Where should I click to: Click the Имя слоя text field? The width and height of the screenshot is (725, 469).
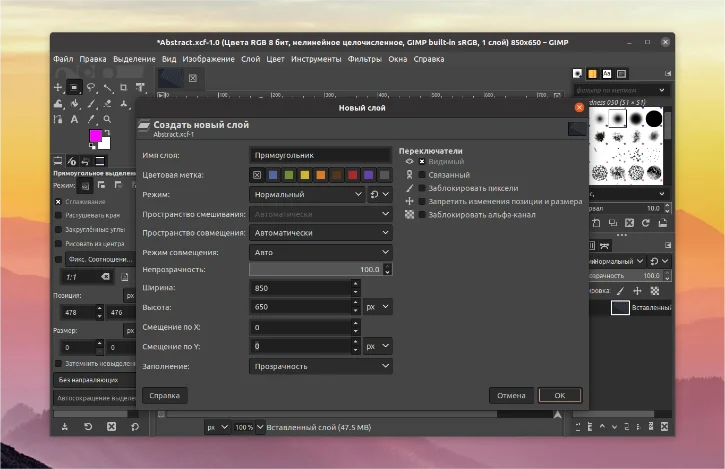pyautogui.click(x=320, y=156)
